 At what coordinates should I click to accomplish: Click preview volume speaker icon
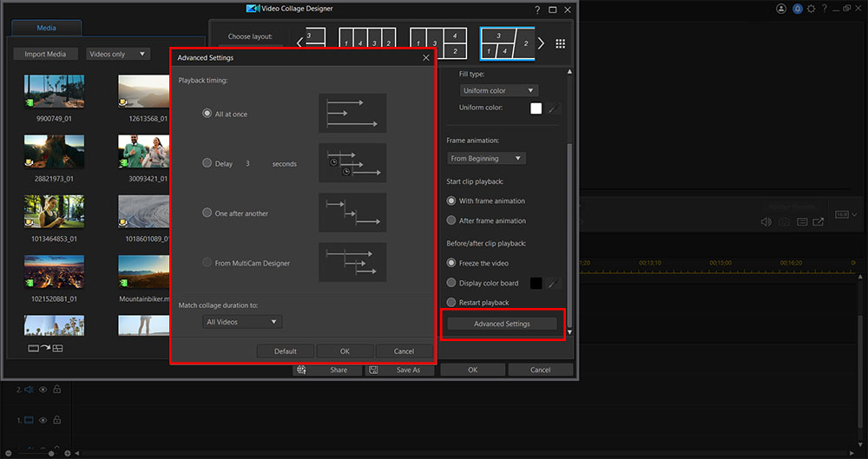click(x=766, y=222)
